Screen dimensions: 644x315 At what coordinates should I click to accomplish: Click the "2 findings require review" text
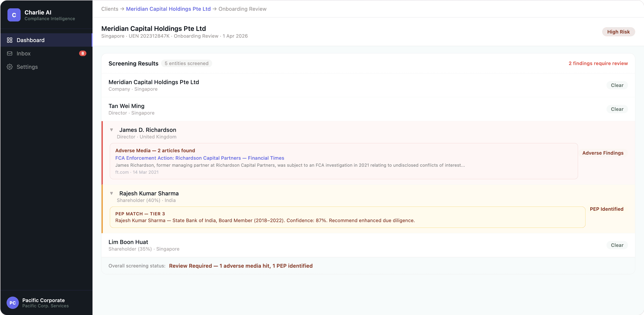tap(598, 63)
